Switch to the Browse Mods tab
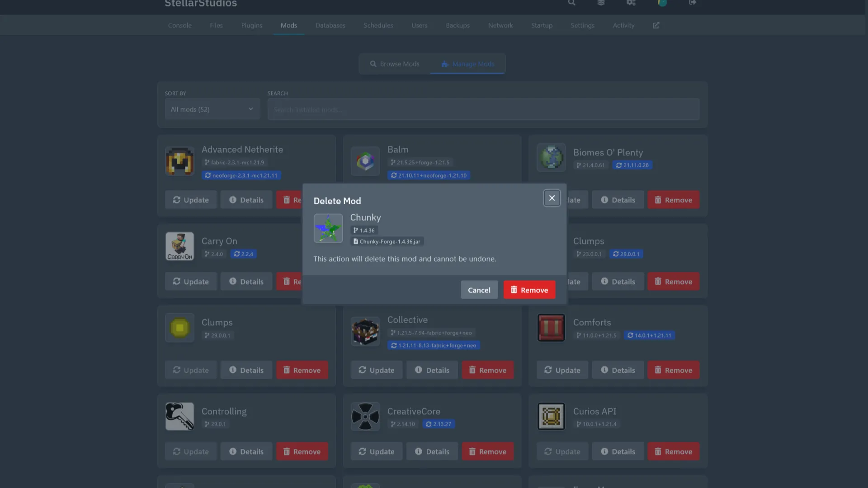The width and height of the screenshot is (868, 488). tap(395, 64)
